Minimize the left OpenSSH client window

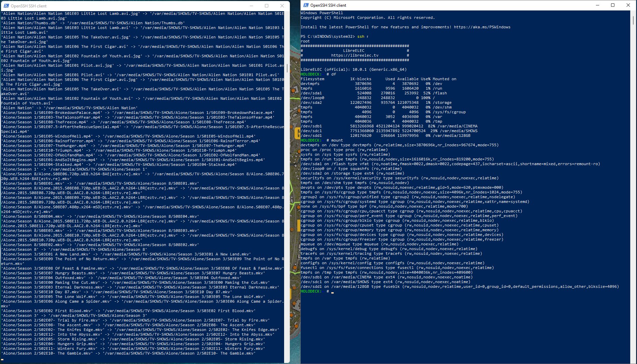click(x=251, y=6)
